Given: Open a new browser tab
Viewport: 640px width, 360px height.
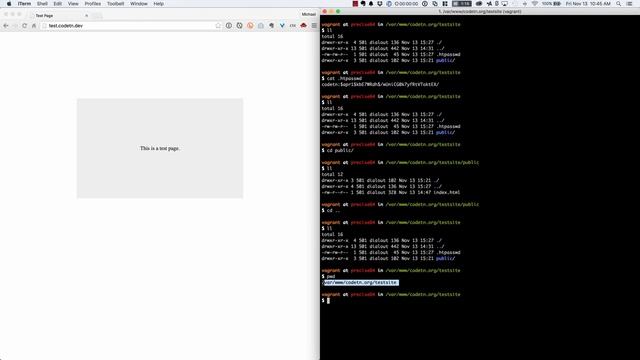Looking at the screenshot, I should [97, 16].
